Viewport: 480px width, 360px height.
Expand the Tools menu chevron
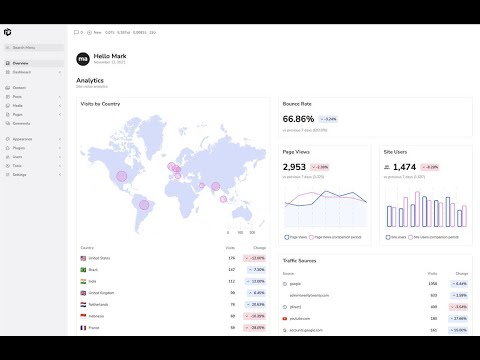pos(60,166)
